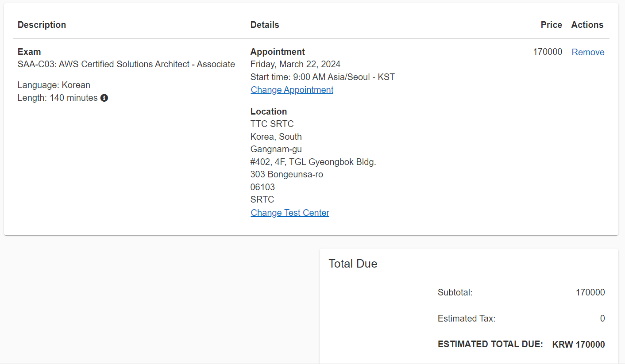The width and height of the screenshot is (625, 364).
Task: Click the Change Appointment link
Action: [292, 90]
